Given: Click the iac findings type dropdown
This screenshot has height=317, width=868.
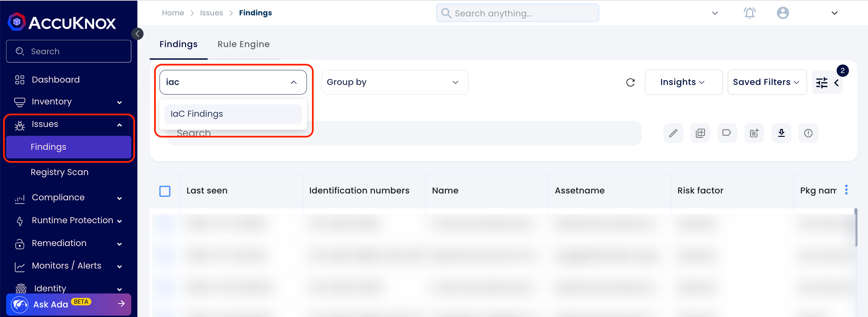Looking at the screenshot, I should click(233, 82).
